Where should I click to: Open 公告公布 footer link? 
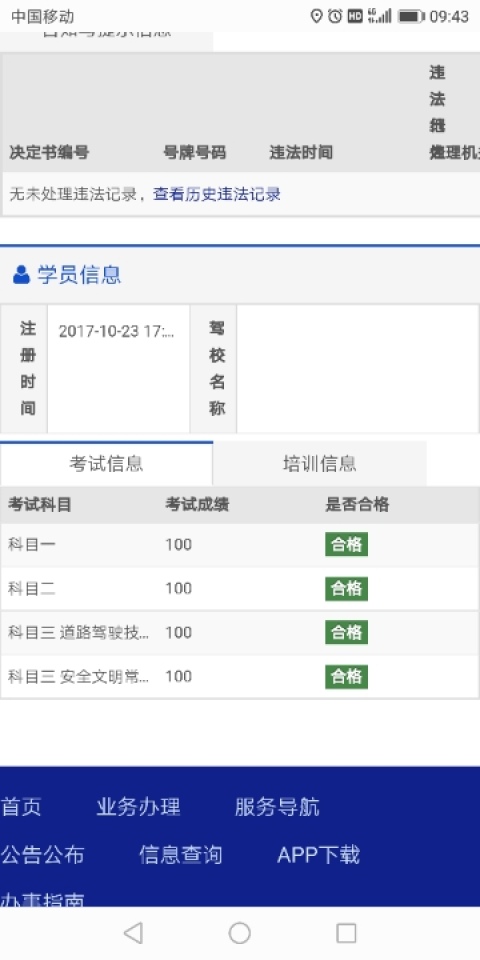(x=42, y=855)
